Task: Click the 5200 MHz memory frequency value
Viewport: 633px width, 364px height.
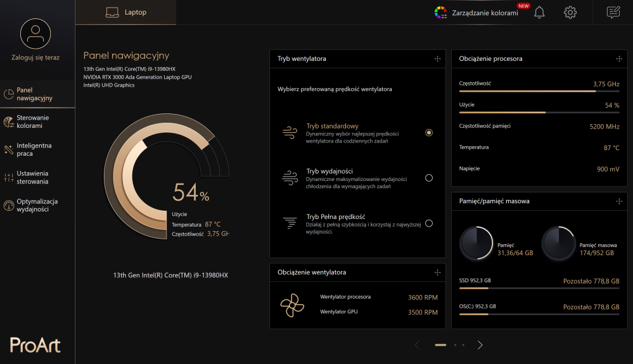Action: (x=604, y=127)
